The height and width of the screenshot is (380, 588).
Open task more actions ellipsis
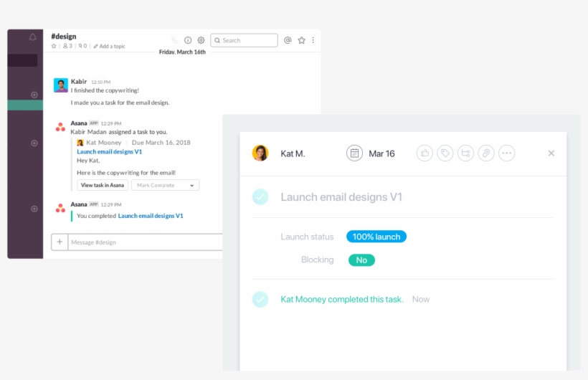(507, 153)
